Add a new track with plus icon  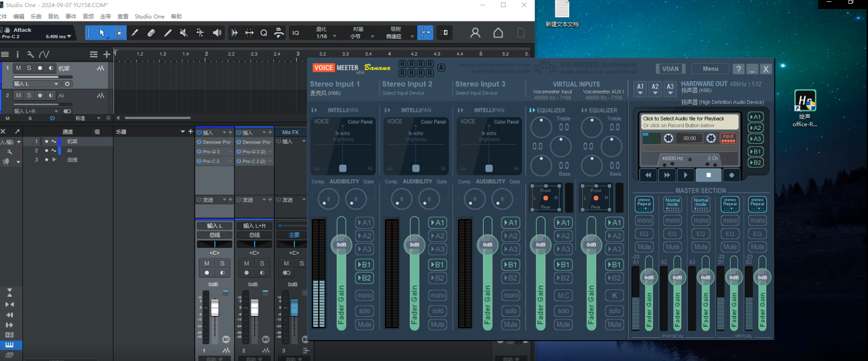tap(107, 55)
